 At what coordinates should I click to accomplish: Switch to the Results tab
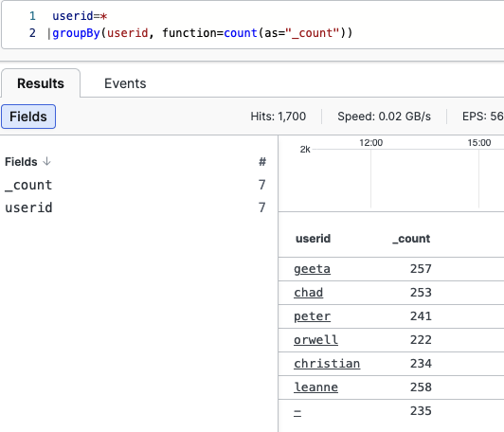coord(41,83)
